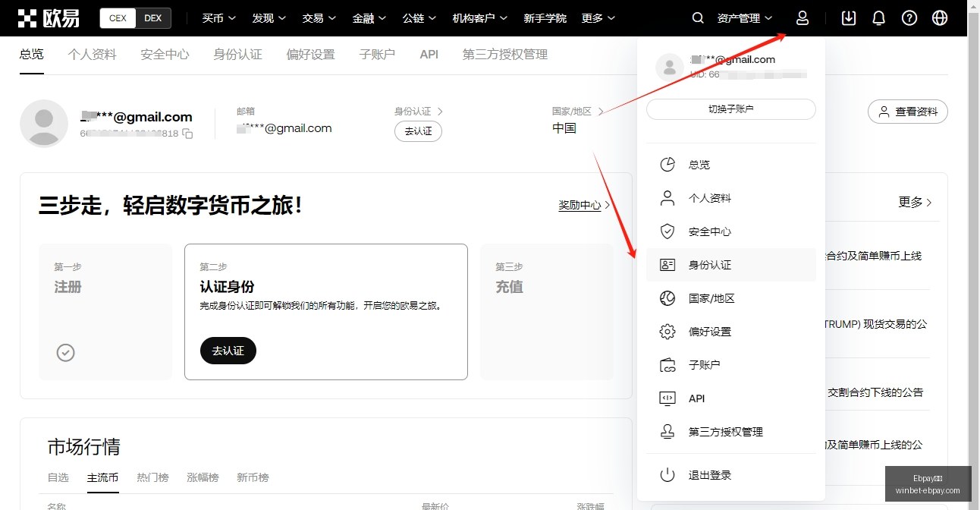Click the shield icon beside 安全中心 in the dropdown
Screen dimensions: 980x510
tap(667, 231)
